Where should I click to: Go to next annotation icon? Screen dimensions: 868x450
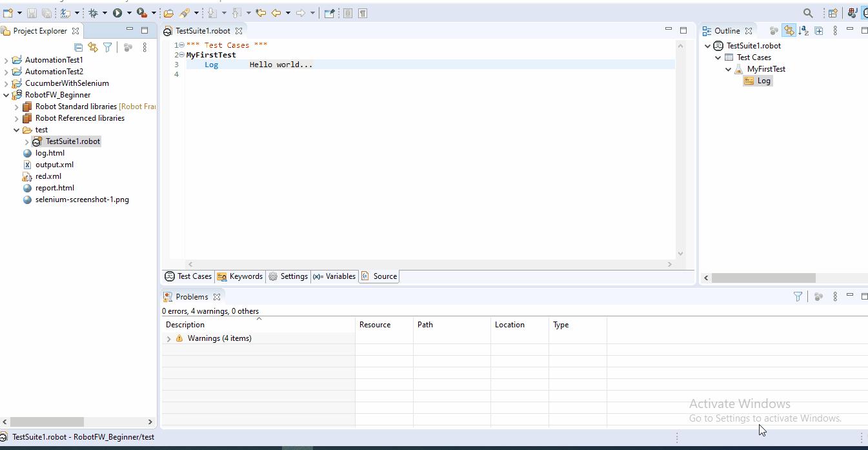click(x=212, y=13)
